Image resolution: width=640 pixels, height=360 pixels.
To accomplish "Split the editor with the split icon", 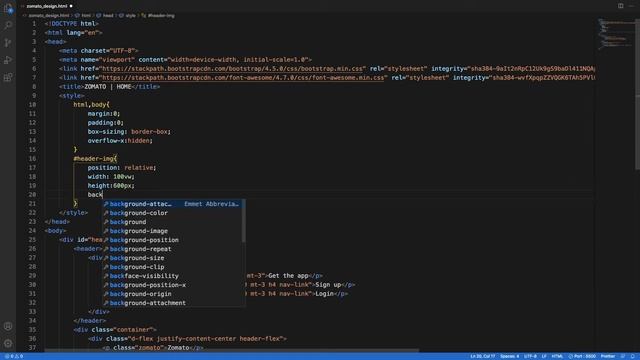I will point(620,6).
